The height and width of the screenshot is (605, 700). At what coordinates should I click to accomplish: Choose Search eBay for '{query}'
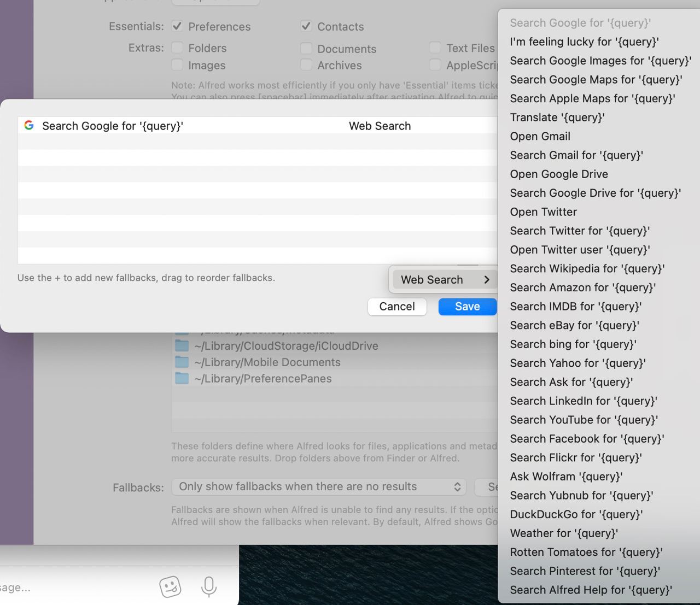coord(599,325)
